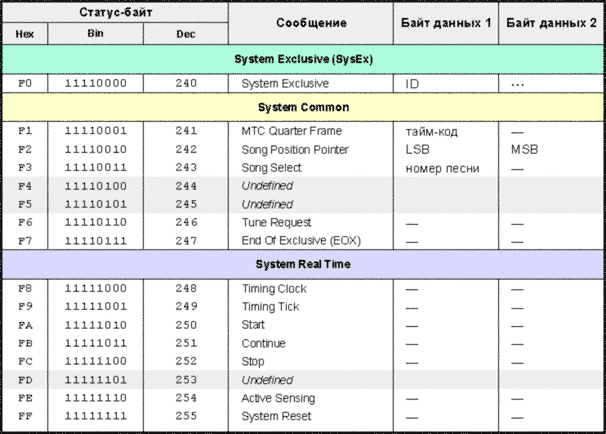This screenshot has width=606, height=434.
Task: Select the F3 hex cell
Action: 25,168
